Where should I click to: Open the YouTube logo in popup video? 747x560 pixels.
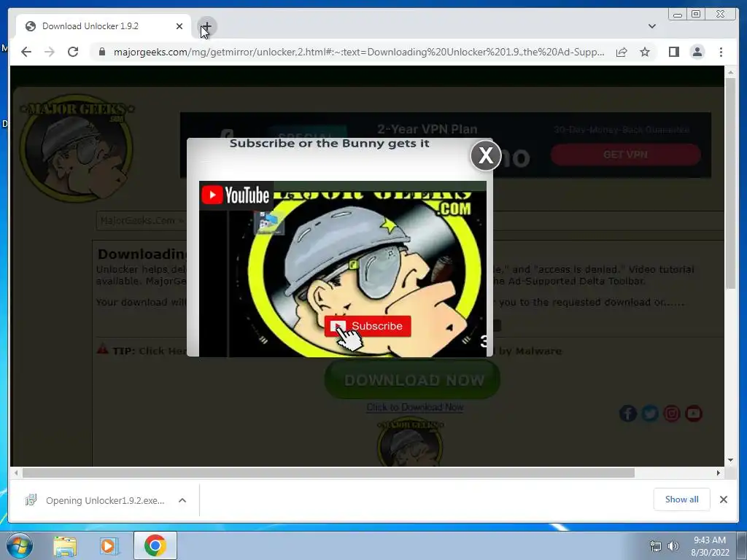pyautogui.click(x=236, y=195)
